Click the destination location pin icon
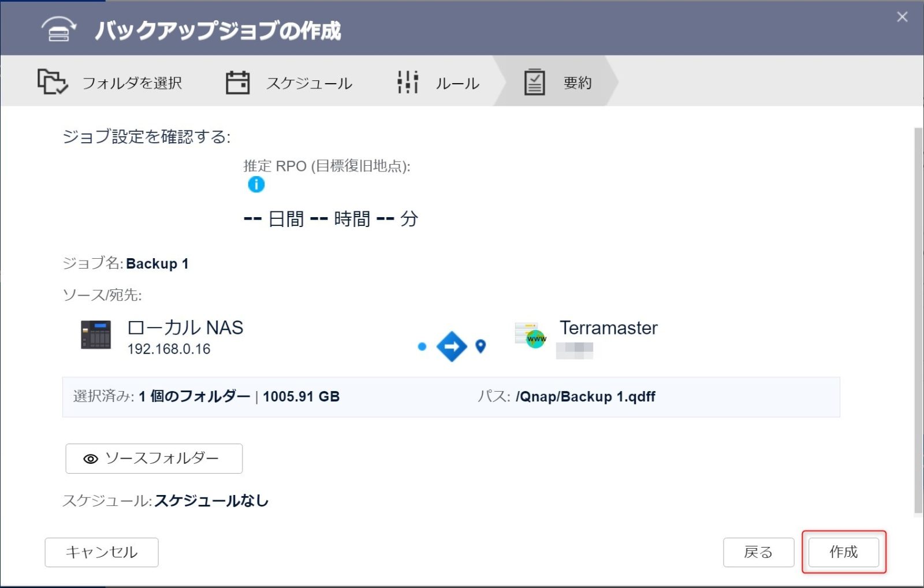Image resolution: width=924 pixels, height=588 pixels. click(480, 346)
